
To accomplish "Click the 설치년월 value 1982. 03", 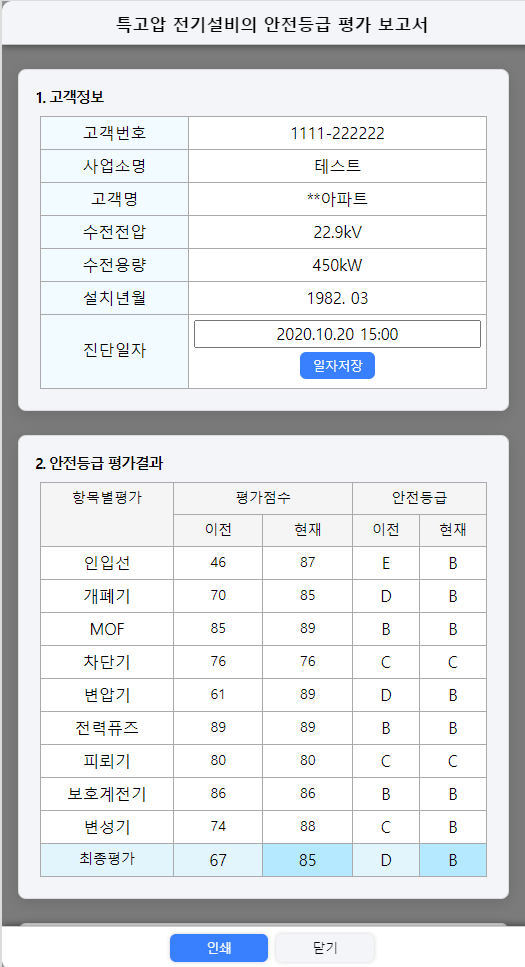I will [x=337, y=298].
